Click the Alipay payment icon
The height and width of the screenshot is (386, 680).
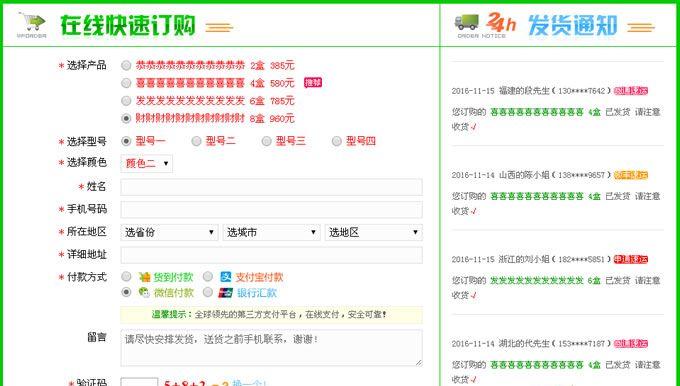point(226,277)
